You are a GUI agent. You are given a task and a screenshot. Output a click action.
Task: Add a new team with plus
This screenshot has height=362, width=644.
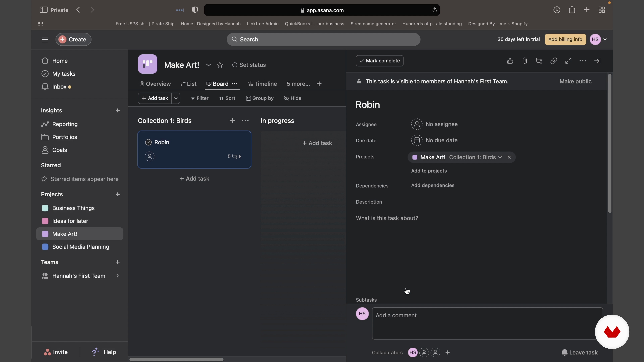click(118, 262)
